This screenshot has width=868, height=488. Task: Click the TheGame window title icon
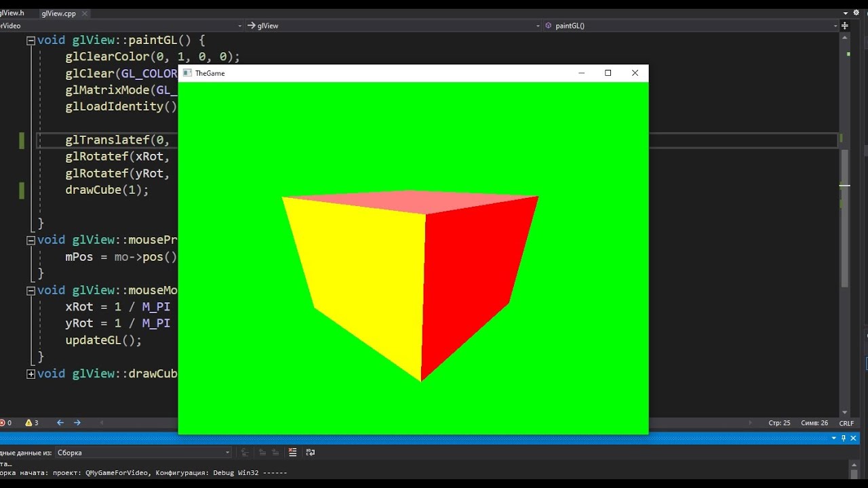pos(187,73)
